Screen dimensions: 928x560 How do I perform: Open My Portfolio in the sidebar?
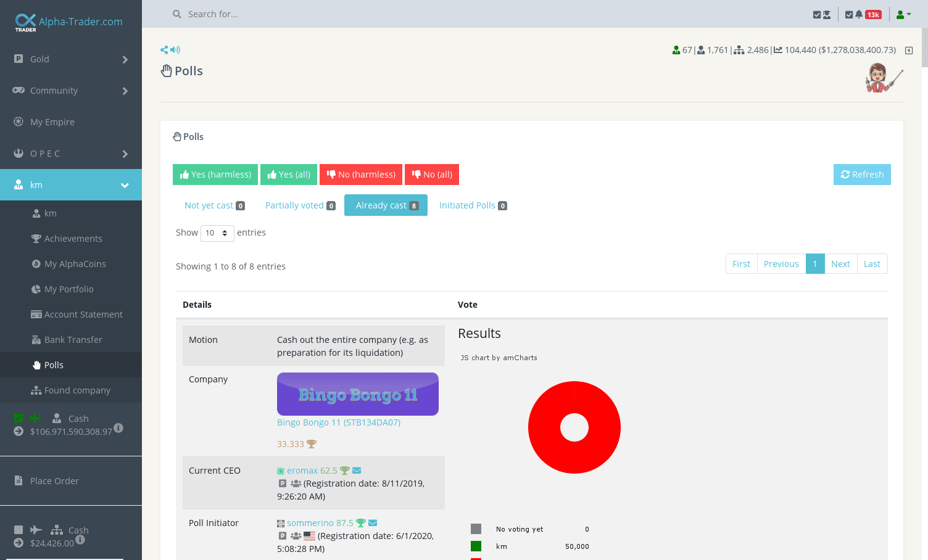click(x=71, y=289)
